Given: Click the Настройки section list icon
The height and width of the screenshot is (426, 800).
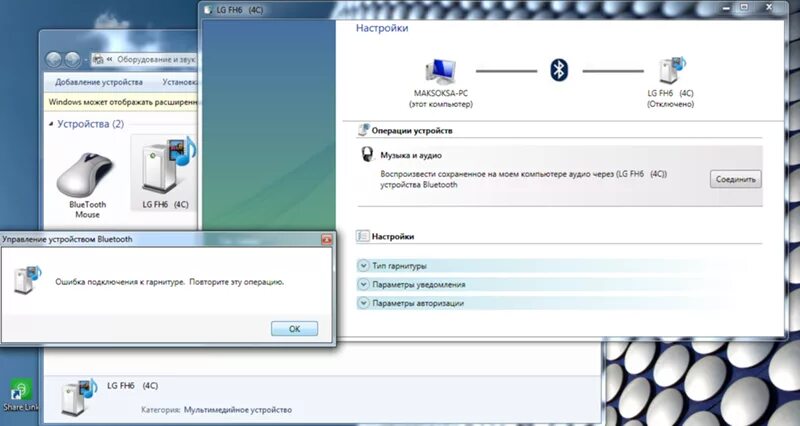Looking at the screenshot, I should [363, 236].
